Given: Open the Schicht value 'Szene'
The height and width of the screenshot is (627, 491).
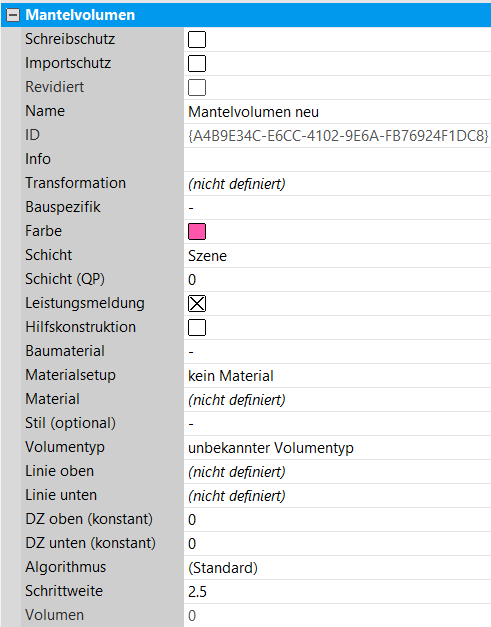Looking at the screenshot, I should [x=337, y=256].
